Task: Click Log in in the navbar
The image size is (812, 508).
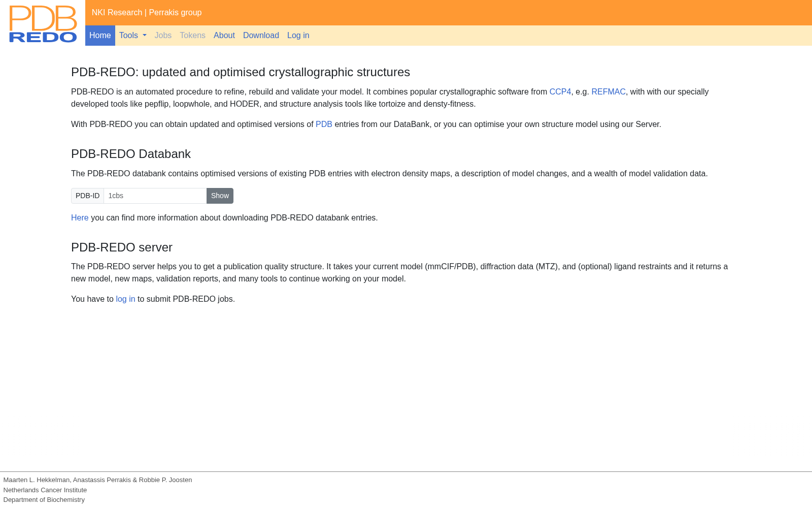Action: click(298, 36)
